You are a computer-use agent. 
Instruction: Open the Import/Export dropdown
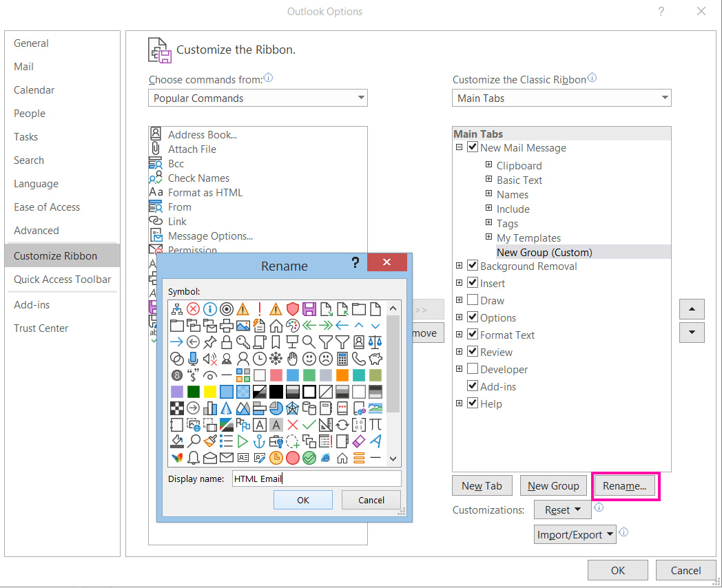click(575, 534)
